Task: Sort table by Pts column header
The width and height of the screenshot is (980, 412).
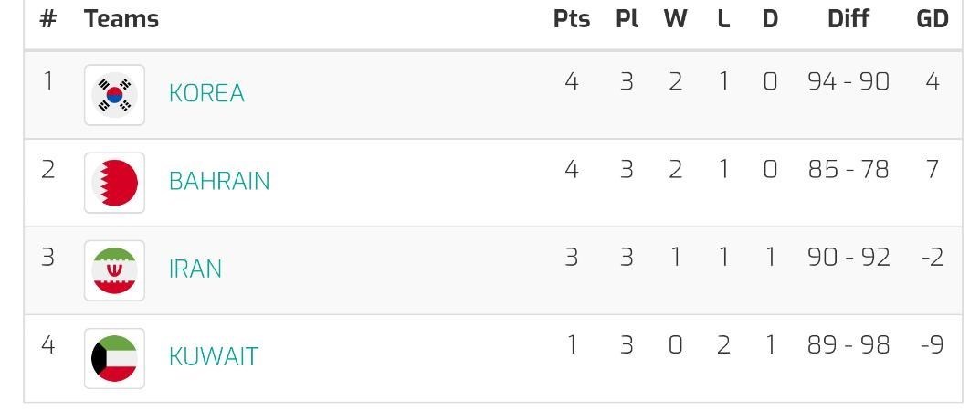Action: (x=572, y=19)
